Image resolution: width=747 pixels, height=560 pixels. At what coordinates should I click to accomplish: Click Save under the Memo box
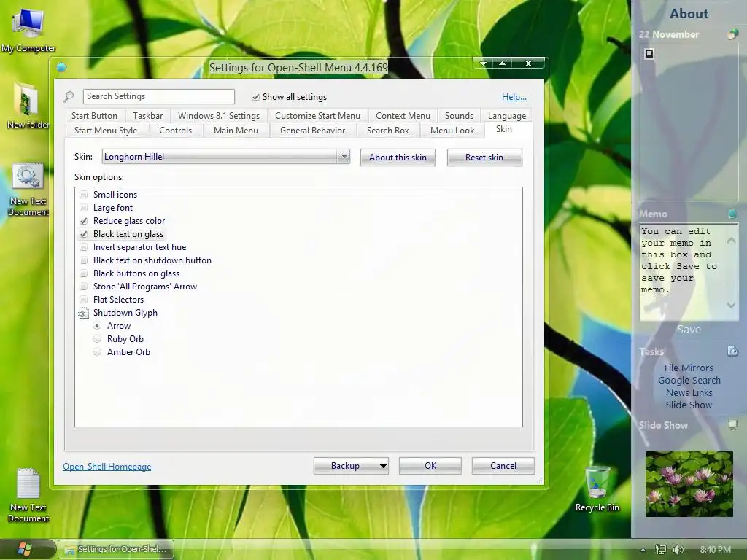pyautogui.click(x=689, y=330)
